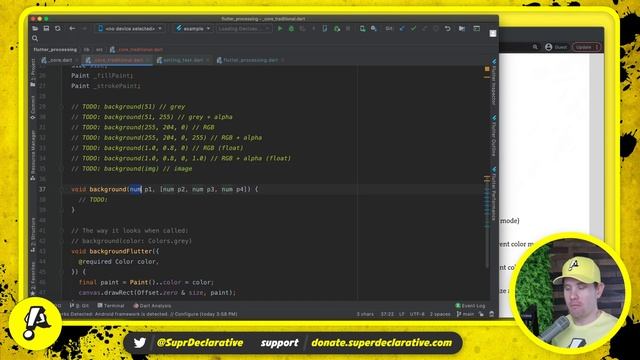
Task: Click the 'main' git branch widget
Action: coord(465,314)
